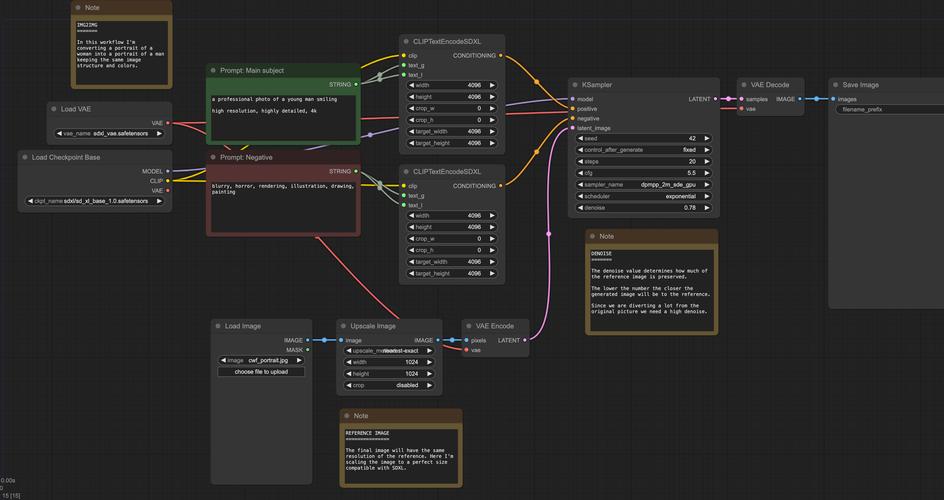
Task: Toggle the crop setting in Upscale Image
Action: pyautogui.click(x=390, y=385)
